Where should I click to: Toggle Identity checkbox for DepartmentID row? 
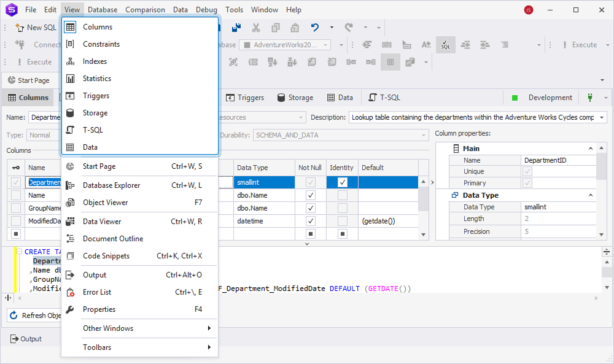click(343, 182)
